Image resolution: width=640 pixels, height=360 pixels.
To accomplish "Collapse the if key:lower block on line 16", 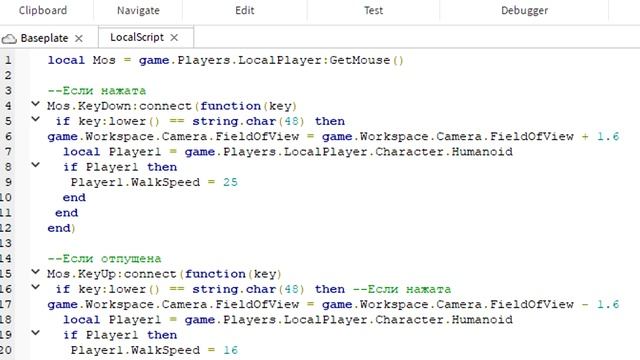I will [x=36, y=287].
